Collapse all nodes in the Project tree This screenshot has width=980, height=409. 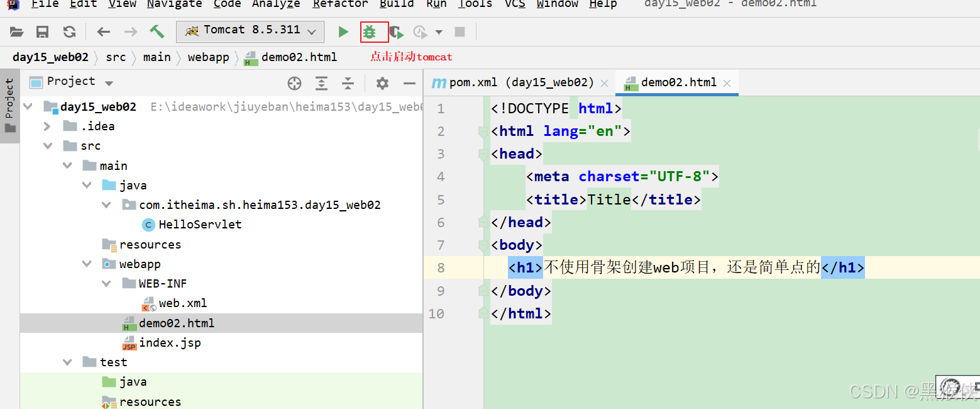tap(348, 82)
